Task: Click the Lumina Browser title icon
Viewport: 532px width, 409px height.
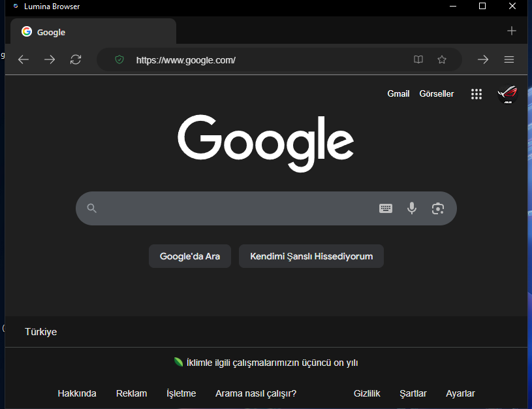Action: [16, 6]
